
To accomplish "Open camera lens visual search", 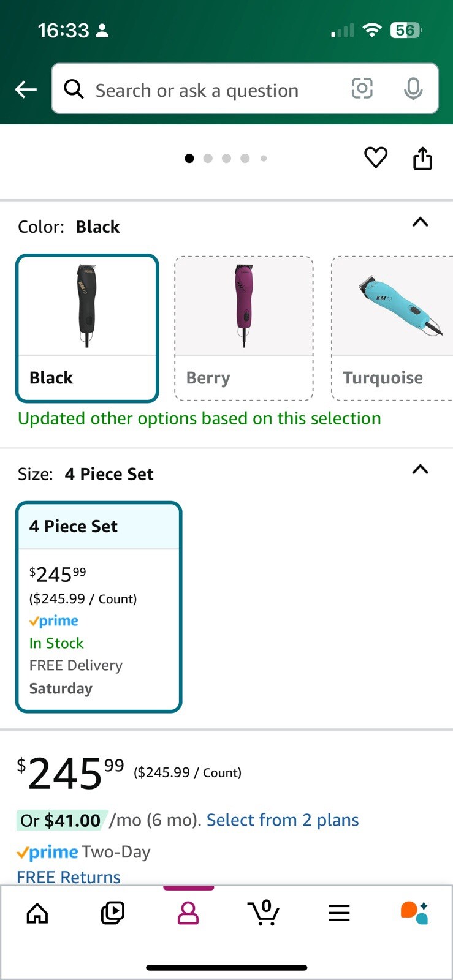I will coord(362,89).
